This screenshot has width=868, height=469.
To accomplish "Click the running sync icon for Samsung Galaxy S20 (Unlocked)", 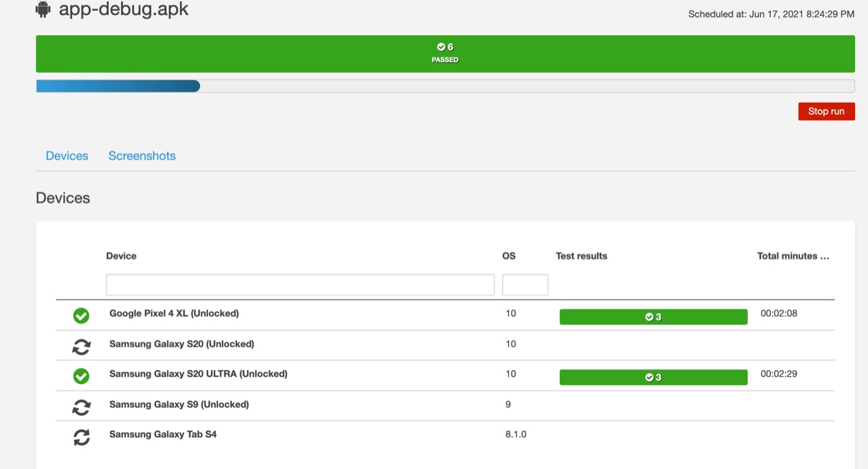I will (x=81, y=347).
